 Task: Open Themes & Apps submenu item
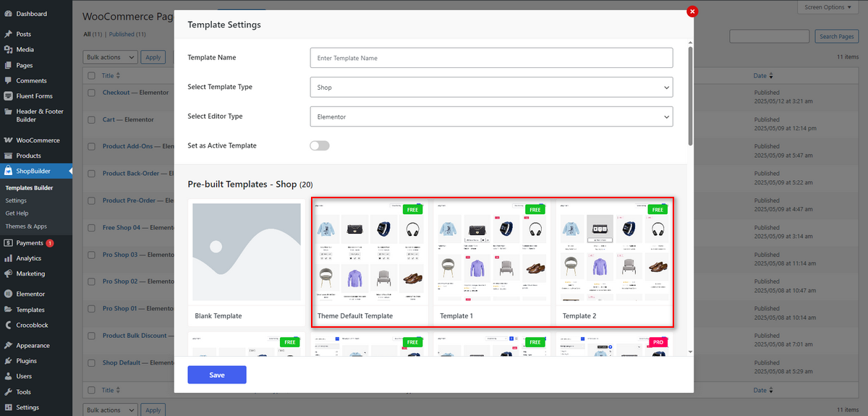[26, 226]
